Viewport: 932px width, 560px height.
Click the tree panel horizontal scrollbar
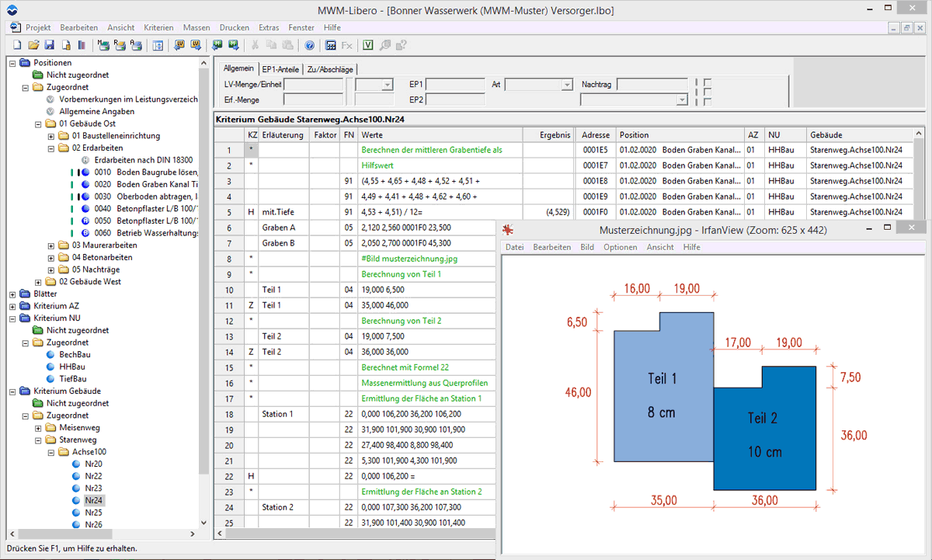[x=103, y=534]
